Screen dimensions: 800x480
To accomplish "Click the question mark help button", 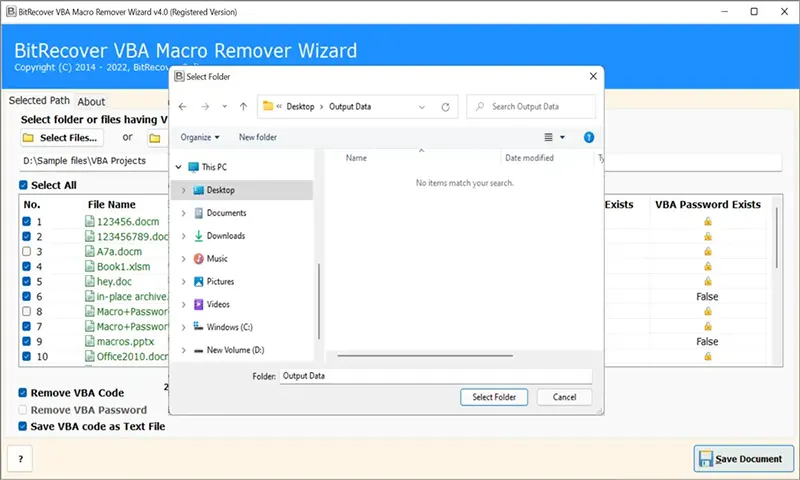I will point(20,458).
